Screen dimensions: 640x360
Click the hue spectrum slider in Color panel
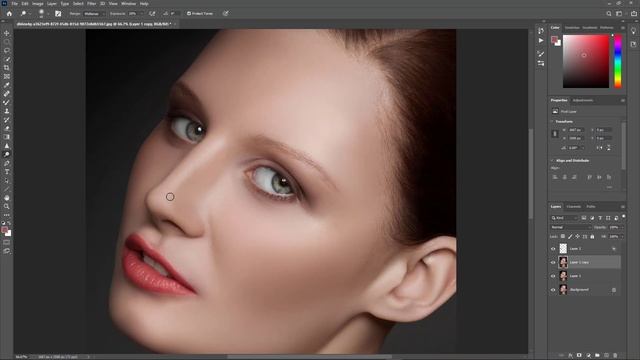click(618, 61)
